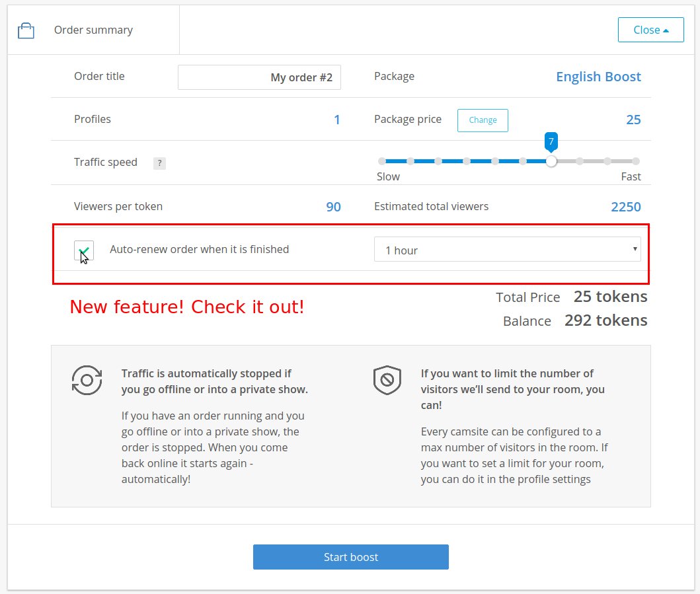Click the Viewers per token label
The width and height of the screenshot is (700, 594).
click(x=118, y=206)
